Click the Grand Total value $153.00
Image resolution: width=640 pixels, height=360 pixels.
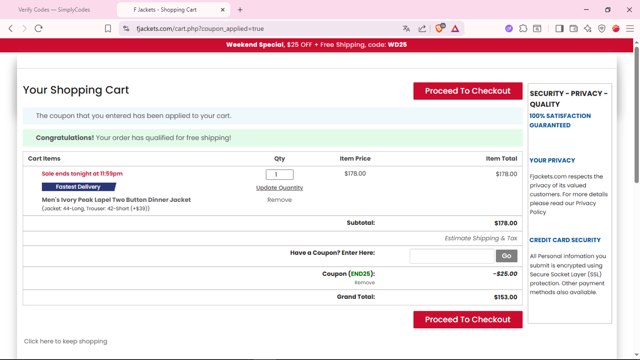coord(505,297)
